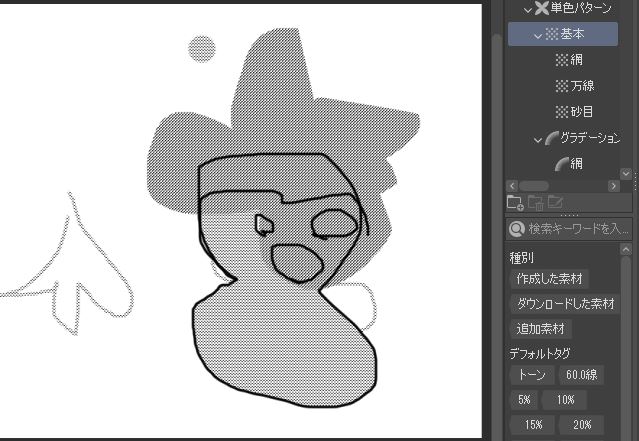Collapse the 基本 folder chevron
The width and height of the screenshot is (639, 441).
tap(538, 36)
